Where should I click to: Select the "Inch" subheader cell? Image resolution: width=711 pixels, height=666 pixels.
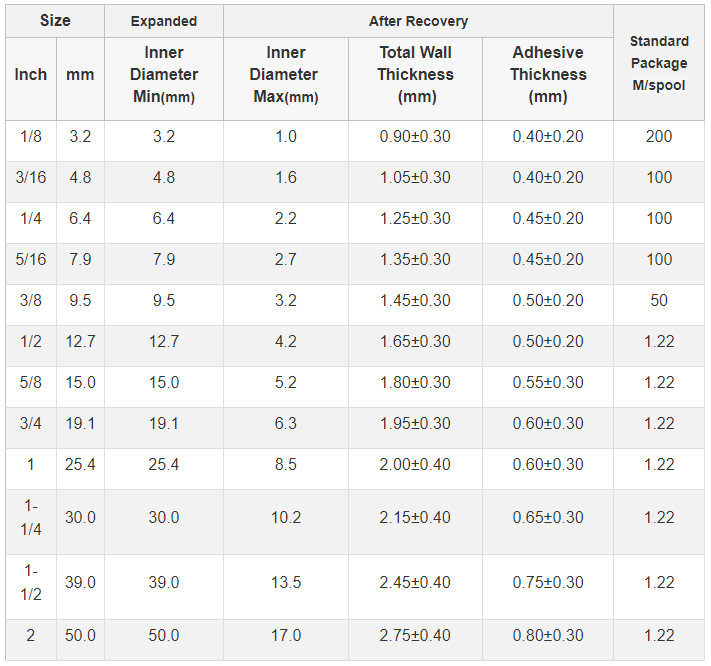[31, 75]
